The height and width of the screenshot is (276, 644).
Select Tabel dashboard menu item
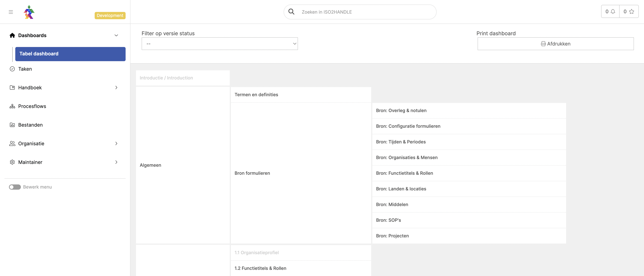point(70,54)
